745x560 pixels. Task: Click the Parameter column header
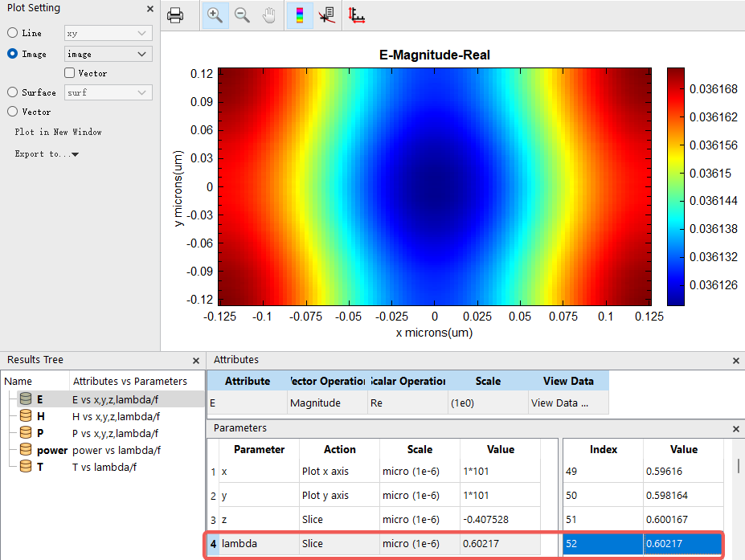[x=259, y=449]
